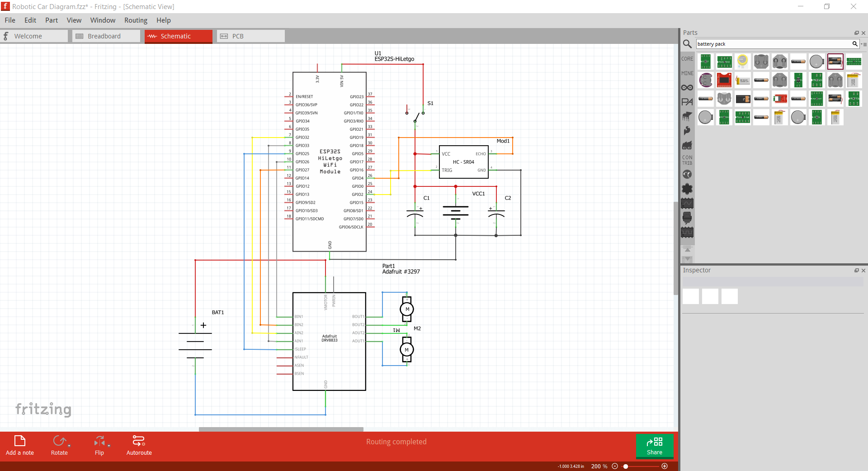The height and width of the screenshot is (471, 868).
Task: Open the Adafruit flower parts bin
Action: tap(687, 189)
